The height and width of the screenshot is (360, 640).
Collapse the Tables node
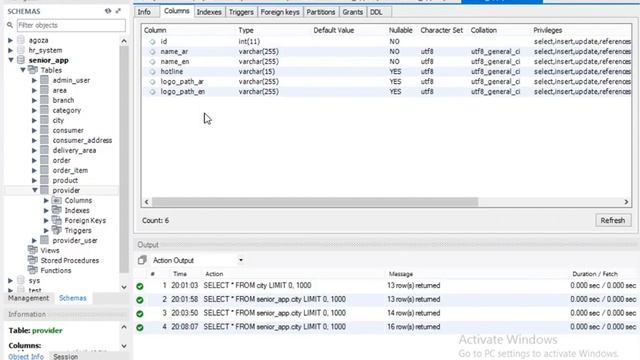pyautogui.click(x=23, y=70)
